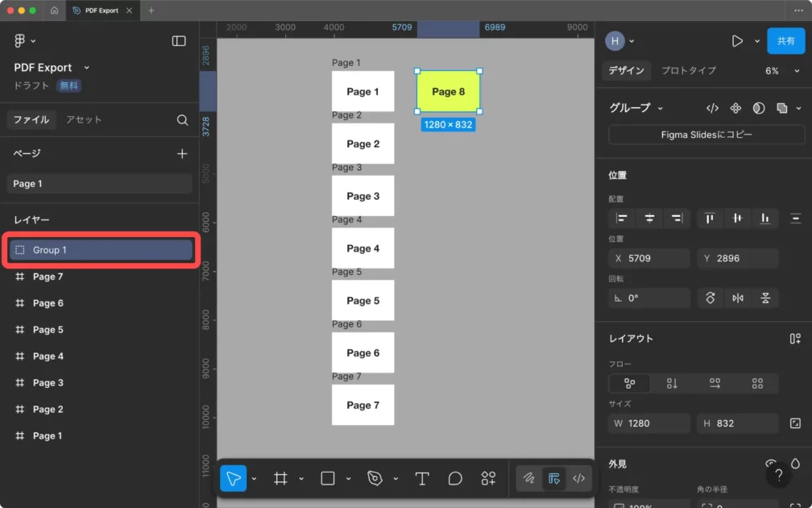812x508 pixels.
Task: Open shape tools dropdown arrow
Action: coord(348,478)
